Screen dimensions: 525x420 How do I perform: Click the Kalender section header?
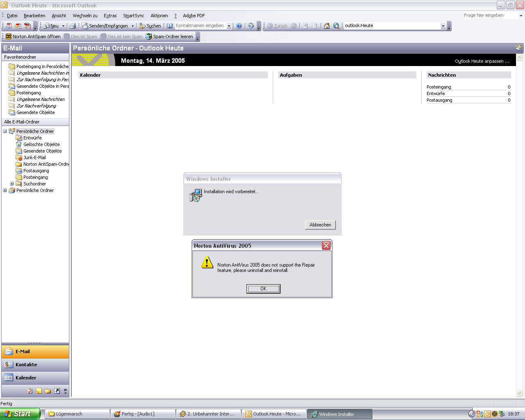pyautogui.click(x=173, y=75)
